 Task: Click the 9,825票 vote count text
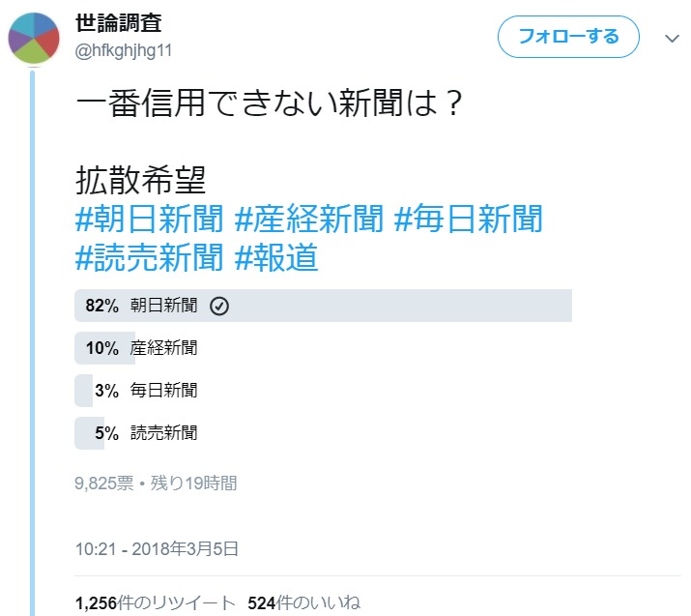point(104,483)
